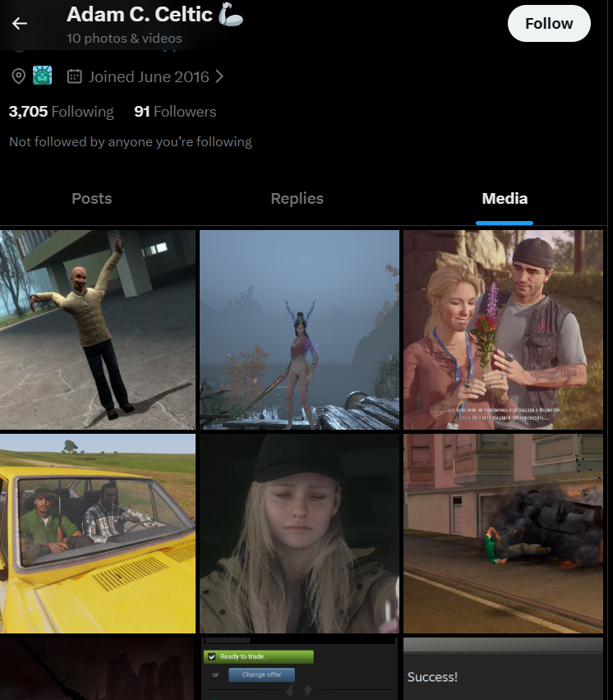613x700 pixels.
Task: Go back using the left arrow icon
Action: (19, 23)
